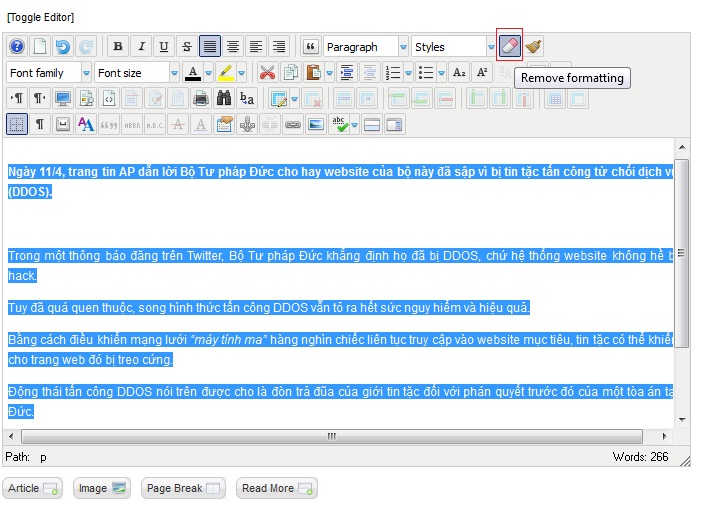This screenshot has height=511, width=705.
Task: Toggle italic formatting
Action: pyautogui.click(x=141, y=46)
